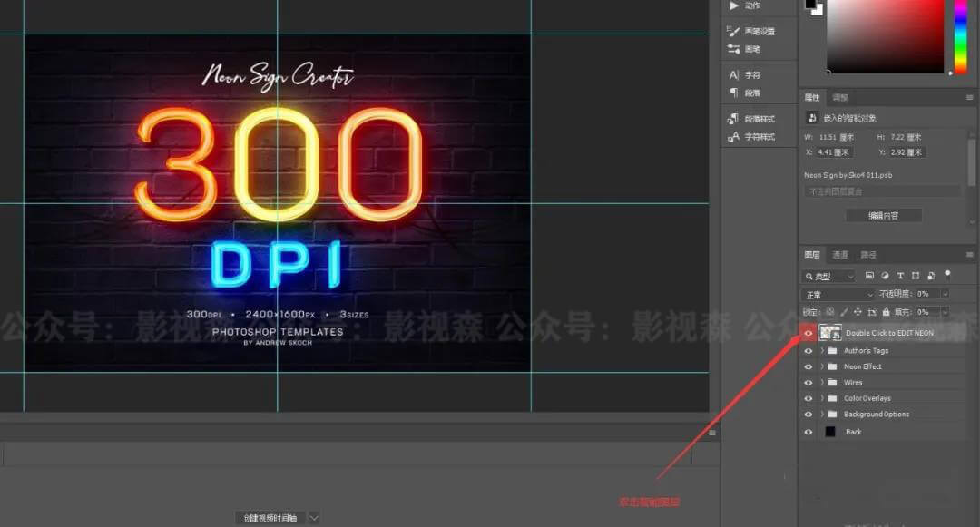Image resolution: width=980 pixels, height=527 pixels.
Task: Hide the ColorOverlays group
Action: pos(808,398)
